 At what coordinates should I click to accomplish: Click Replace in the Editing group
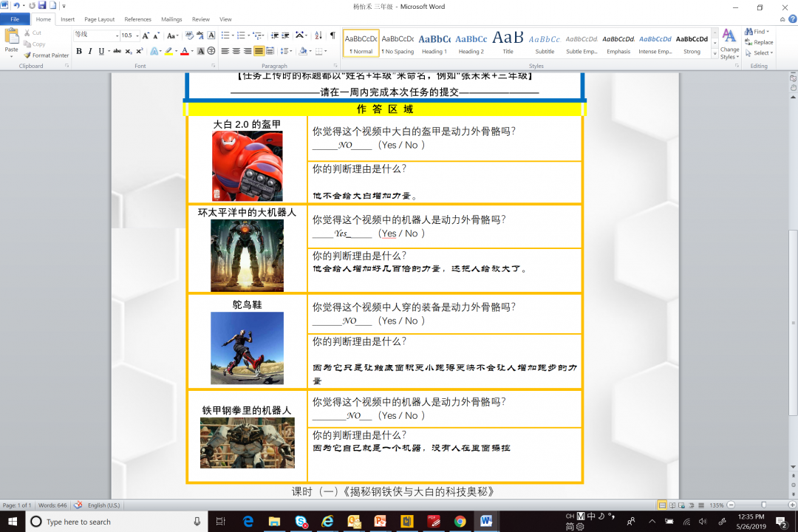pyautogui.click(x=759, y=42)
